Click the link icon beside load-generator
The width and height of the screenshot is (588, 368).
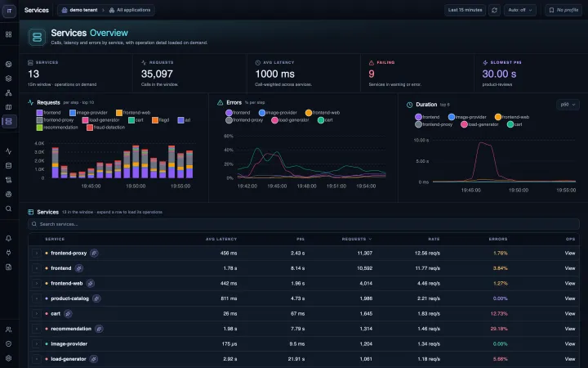(94, 359)
